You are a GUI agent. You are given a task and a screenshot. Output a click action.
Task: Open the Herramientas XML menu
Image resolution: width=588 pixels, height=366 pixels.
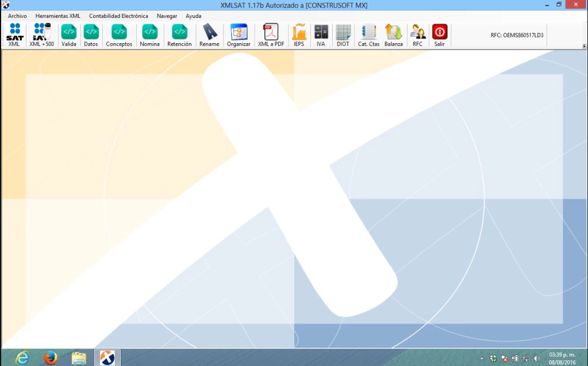(57, 16)
